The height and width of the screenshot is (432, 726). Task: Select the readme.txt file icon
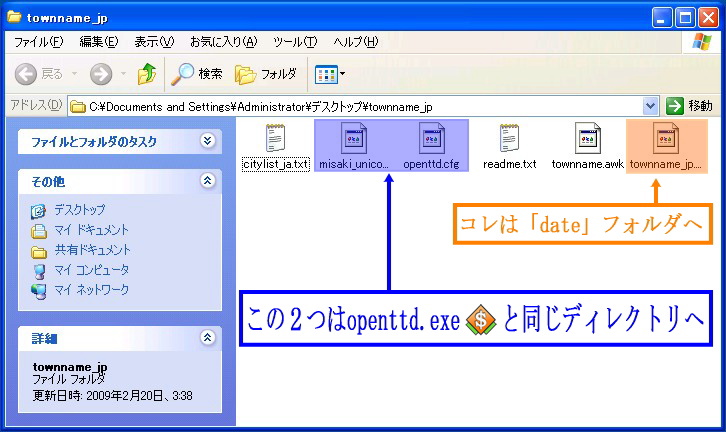point(509,138)
